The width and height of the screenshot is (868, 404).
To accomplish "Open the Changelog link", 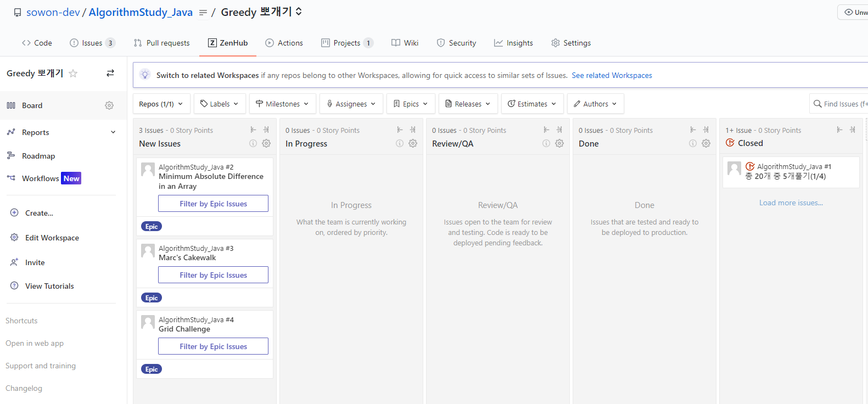I will [x=24, y=388].
